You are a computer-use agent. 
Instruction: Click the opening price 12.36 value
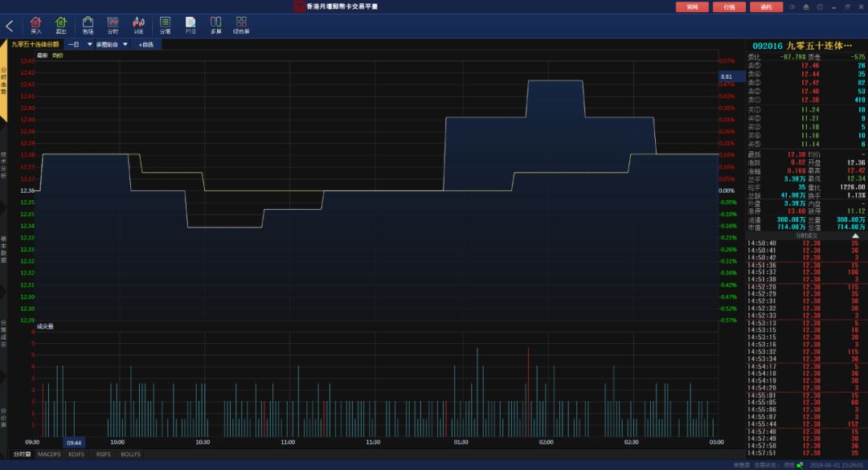coord(856,163)
